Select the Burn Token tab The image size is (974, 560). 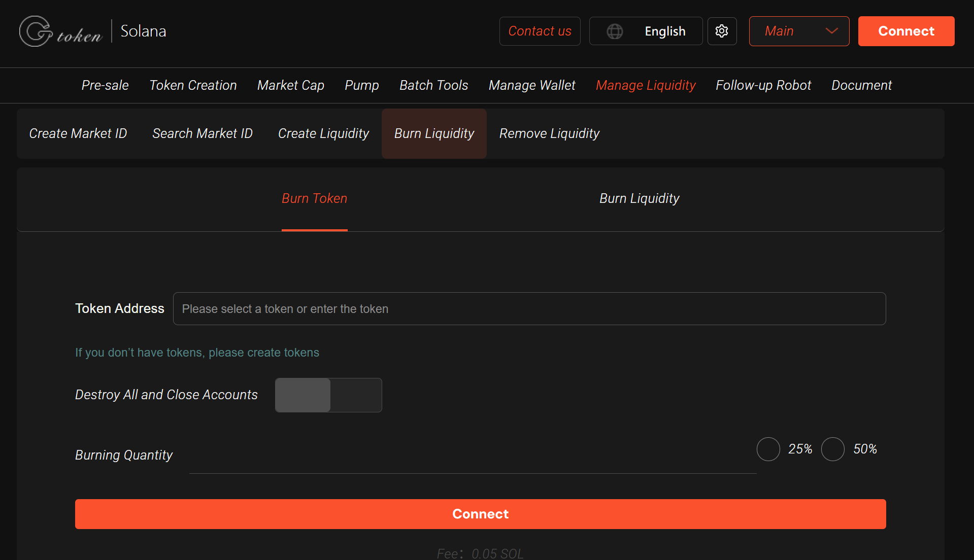(314, 198)
